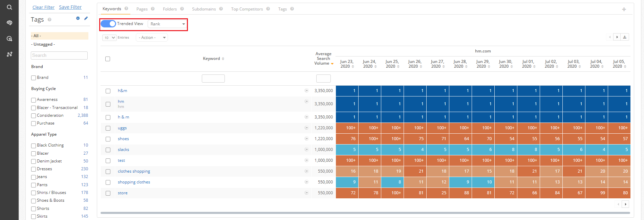644x220 pixels.
Task: Expand options for slacks keyword row
Action: [x=306, y=149]
